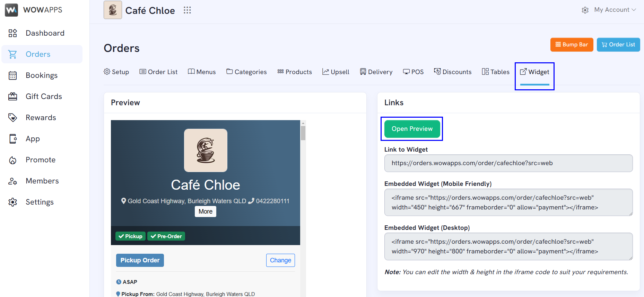Click the Pre-Order badge in preview

[166, 236]
